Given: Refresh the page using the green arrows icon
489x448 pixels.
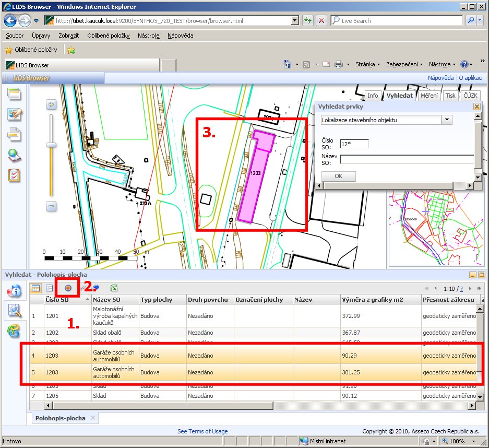Looking at the screenshot, I should coord(308,20).
